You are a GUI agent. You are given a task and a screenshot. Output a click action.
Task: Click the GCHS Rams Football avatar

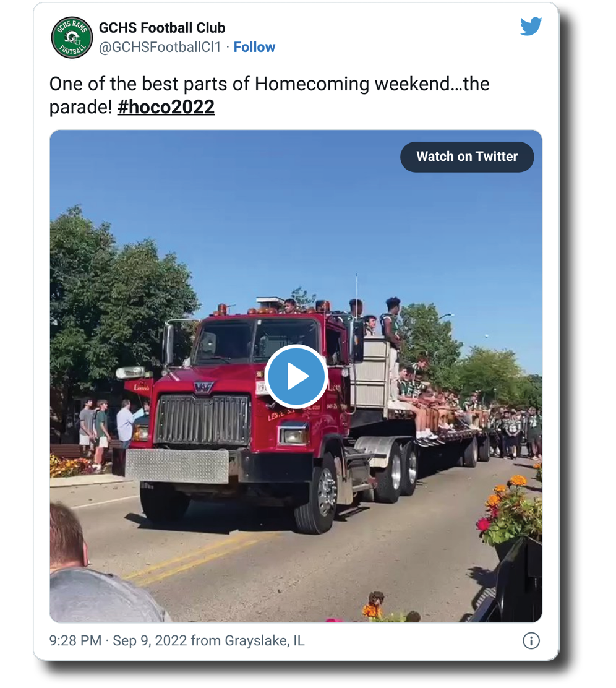pos(72,38)
